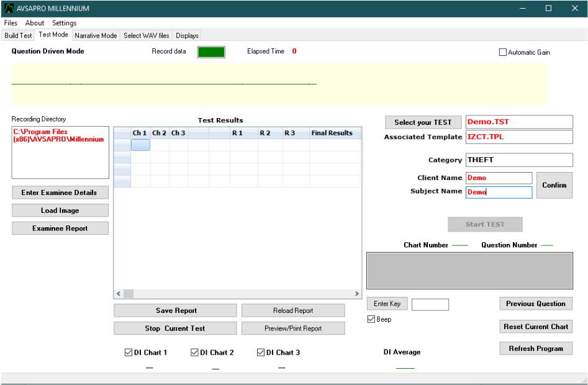Viewport: 588px width, 385px height.
Task: Switch to the Build Test tab
Action: (x=18, y=35)
